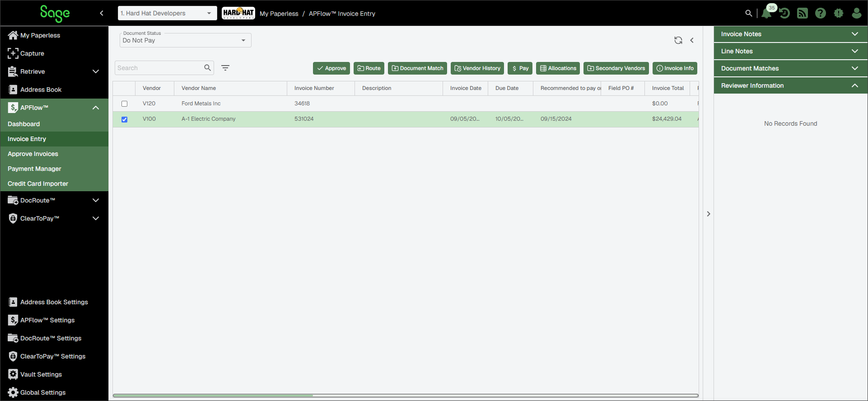868x401 pixels.
Task: Open the user profile icon
Action: (x=856, y=13)
